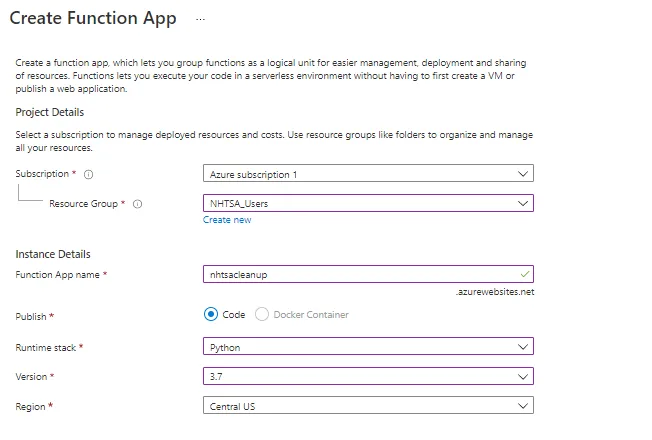Select the Docker Container publish option
The image size is (652, 440).
coord(263,315)
